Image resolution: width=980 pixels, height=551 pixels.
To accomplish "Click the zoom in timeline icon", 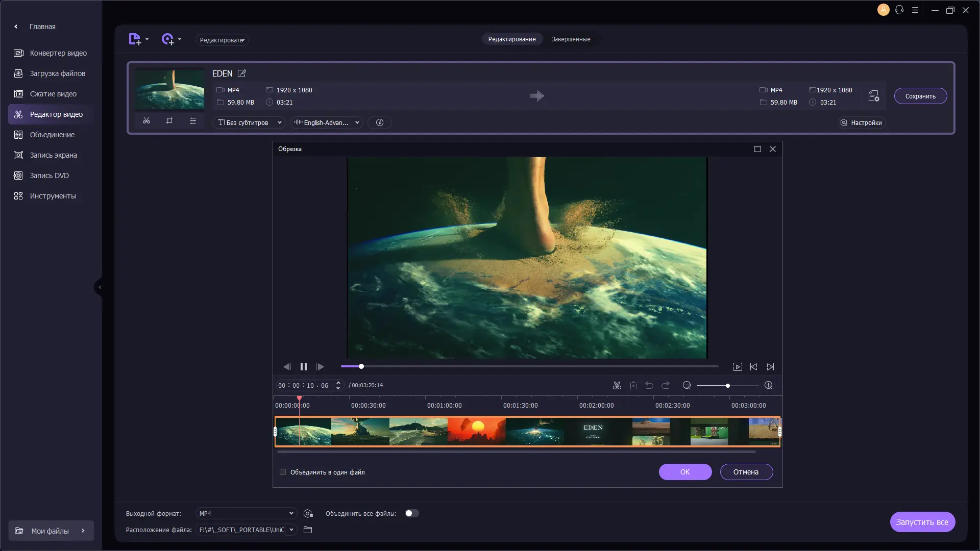I will 769,386.
